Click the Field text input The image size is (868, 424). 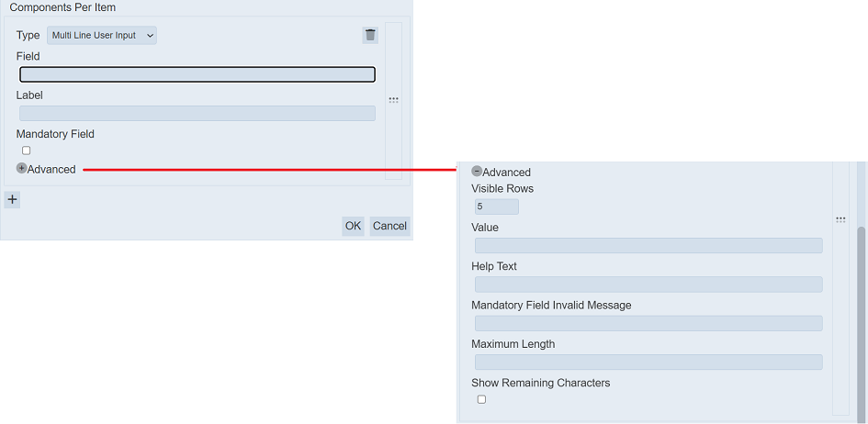tap(197, 75)
